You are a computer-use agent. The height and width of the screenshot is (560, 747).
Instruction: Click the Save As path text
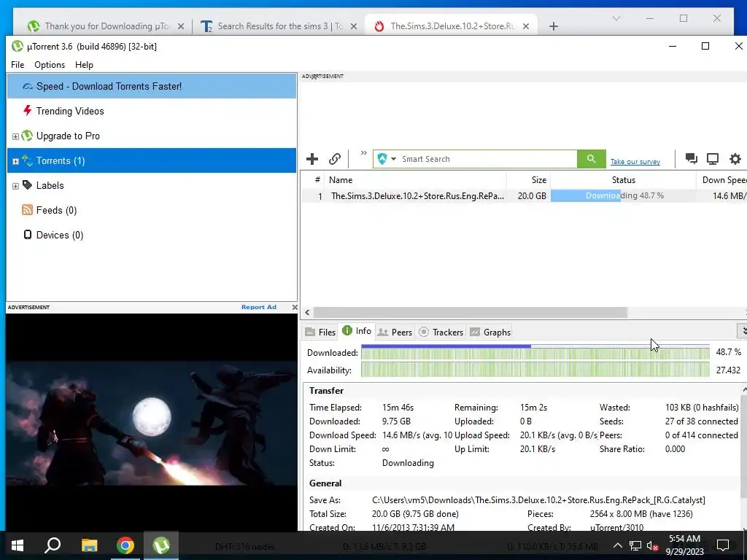[x=538, y=500]
